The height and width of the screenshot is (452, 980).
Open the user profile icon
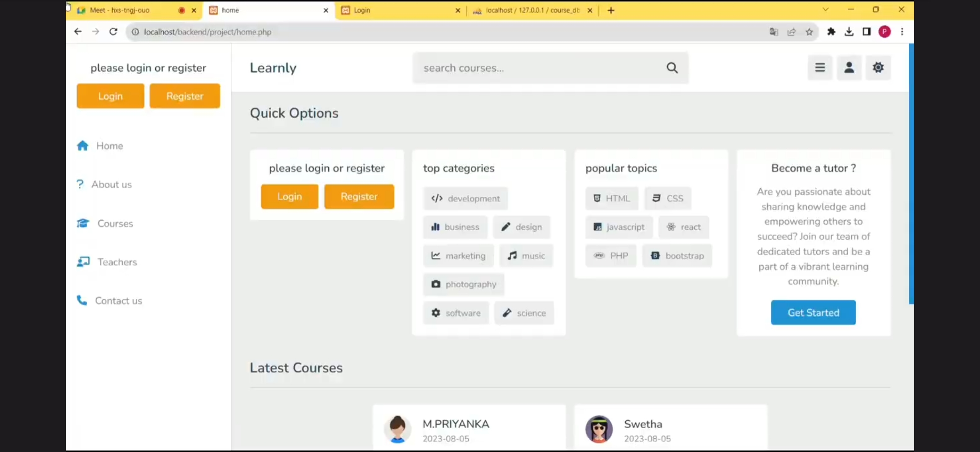click(x=849, y=67)
